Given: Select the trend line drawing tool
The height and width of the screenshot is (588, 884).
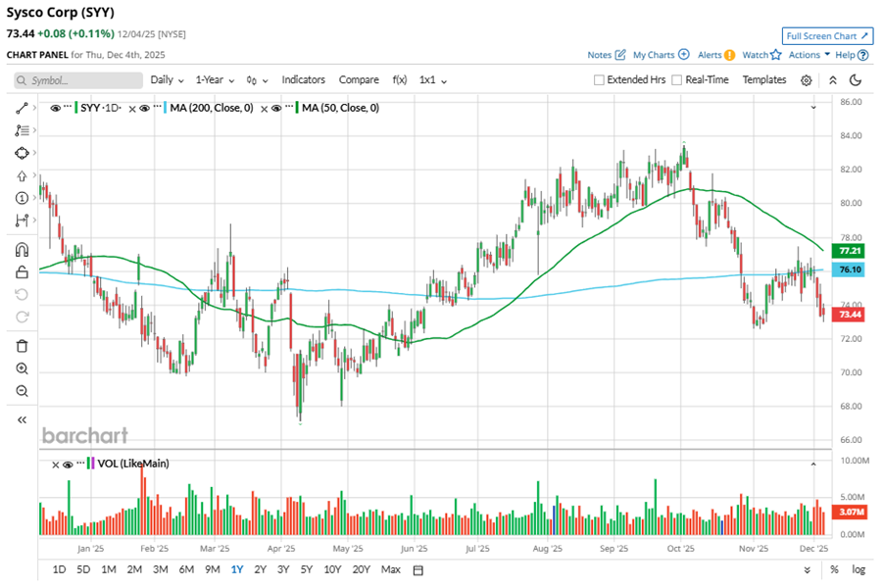Looking at the screenshot, I should click(22, 108).
